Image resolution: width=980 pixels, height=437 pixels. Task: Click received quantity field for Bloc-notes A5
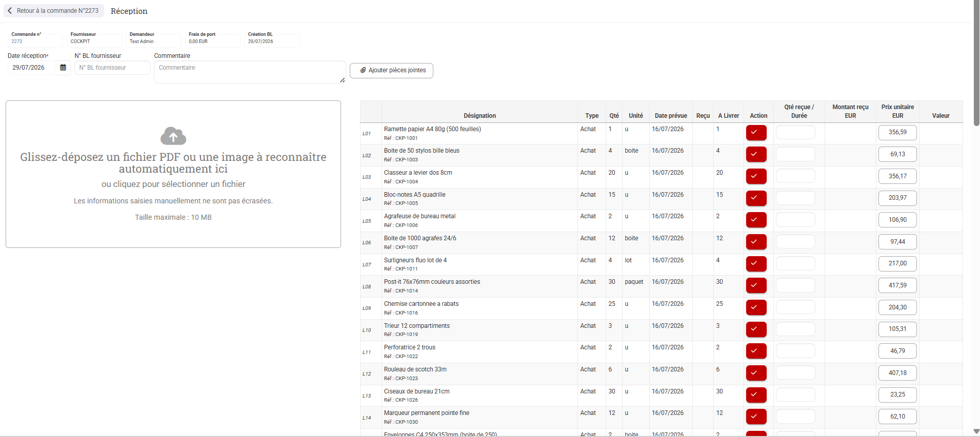(x=795, y=198)
